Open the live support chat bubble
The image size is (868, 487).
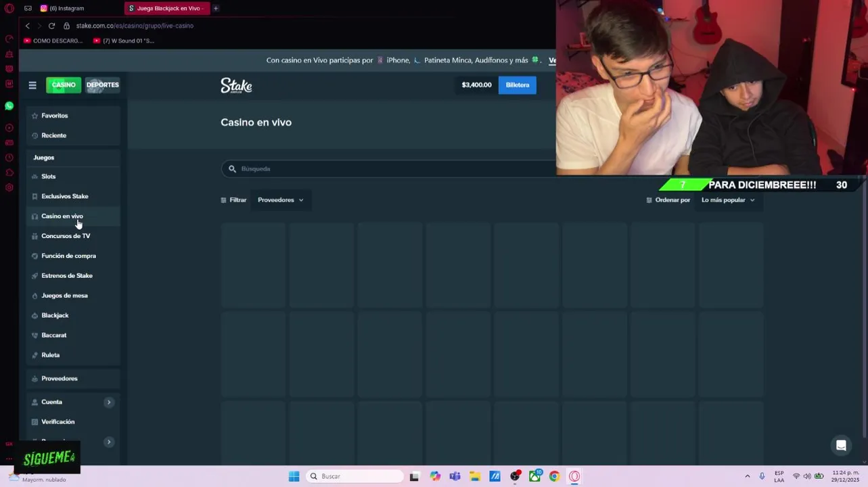pyautogui.click(x=841, y=445)
